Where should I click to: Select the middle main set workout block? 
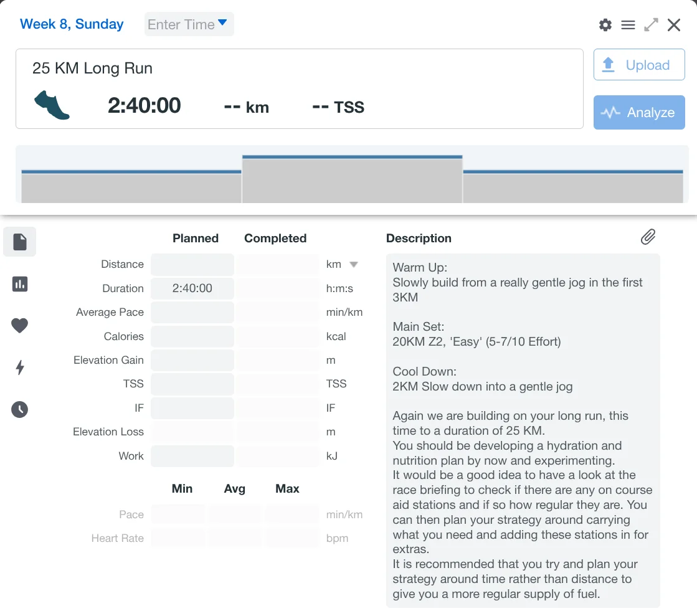[x=352, y=179]
